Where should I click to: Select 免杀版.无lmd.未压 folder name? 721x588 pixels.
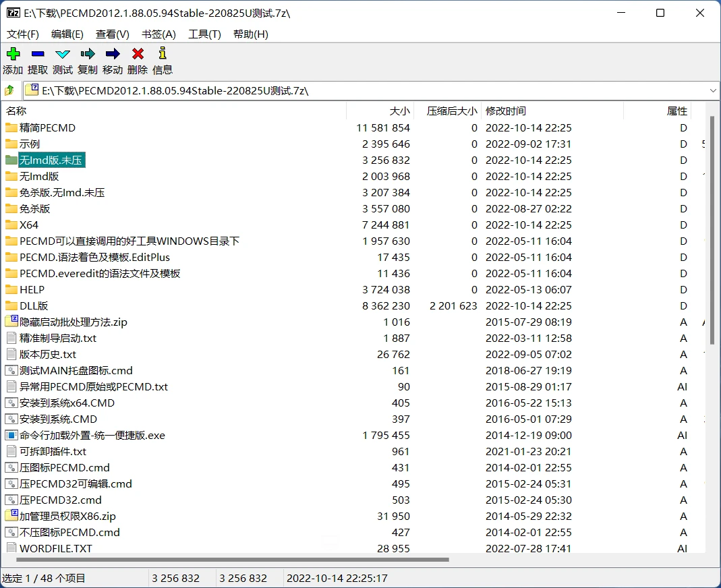pos(62,192)
